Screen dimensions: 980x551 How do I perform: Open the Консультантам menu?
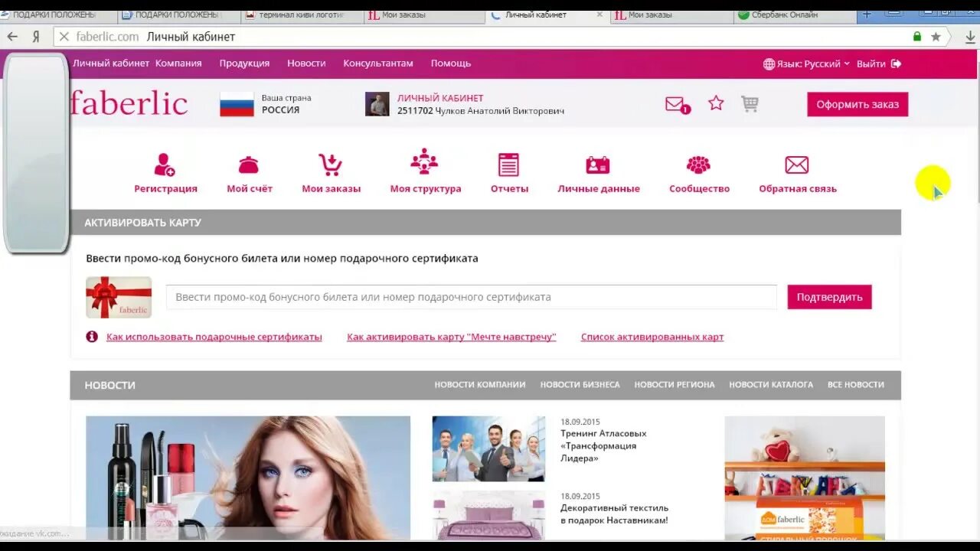tap(378, 64)
